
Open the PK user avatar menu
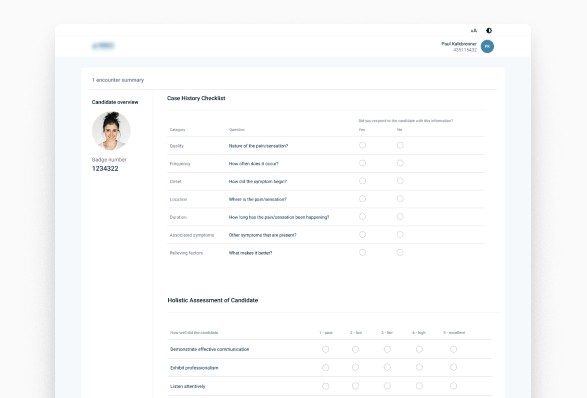click(x=487, y=46)
